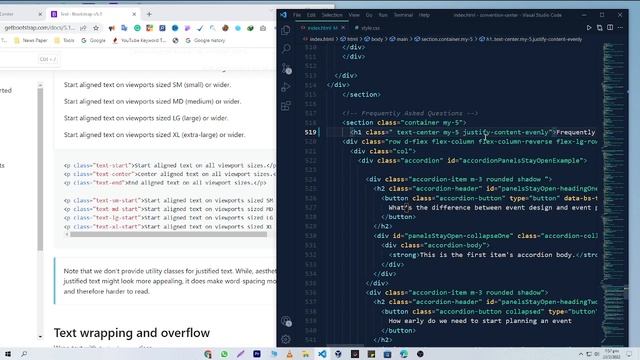The width and height of the screenshot is (640, 360).
Task: Open Visual Studio Code taskbar icon
Action: point(322,354)
